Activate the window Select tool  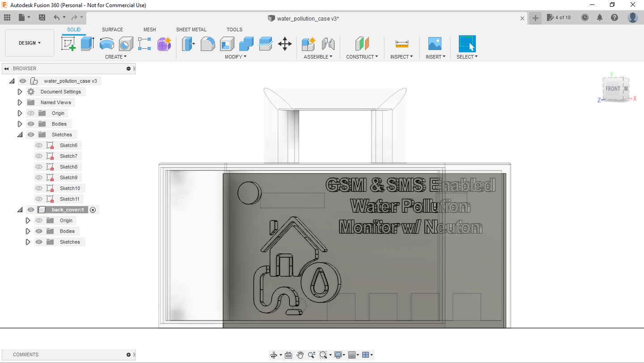pyautogui.click(x=467, y=44)
